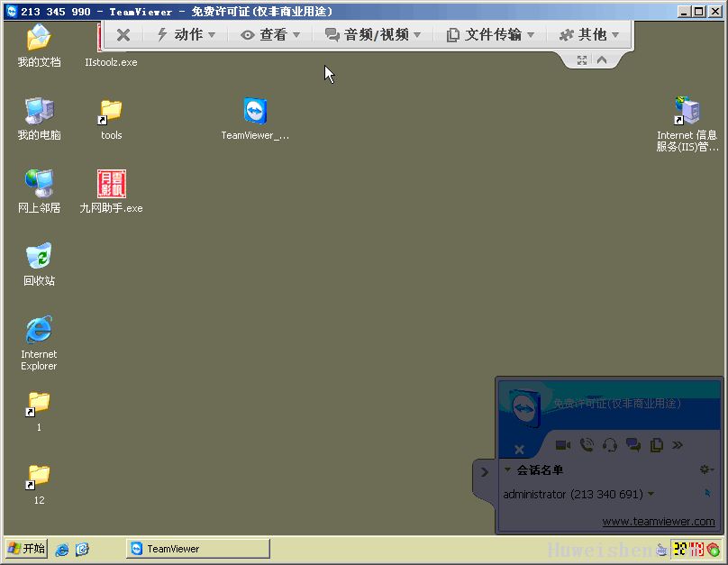Open the 动作 (Actions) menu
Image resolution: width=728 pixels, height=565 pixels.
[187, 35]
